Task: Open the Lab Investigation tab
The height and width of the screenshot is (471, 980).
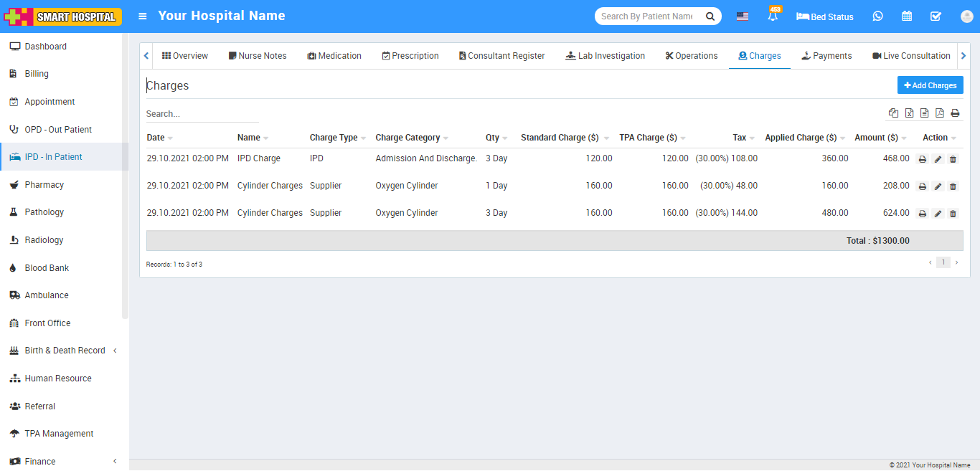Action: click(605, 56)
